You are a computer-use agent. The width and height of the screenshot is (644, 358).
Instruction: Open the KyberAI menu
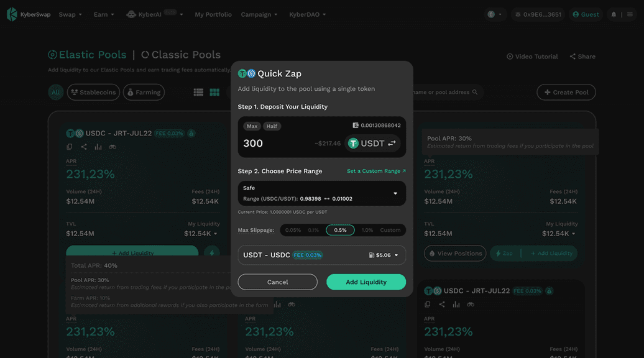tap(154, 14)
